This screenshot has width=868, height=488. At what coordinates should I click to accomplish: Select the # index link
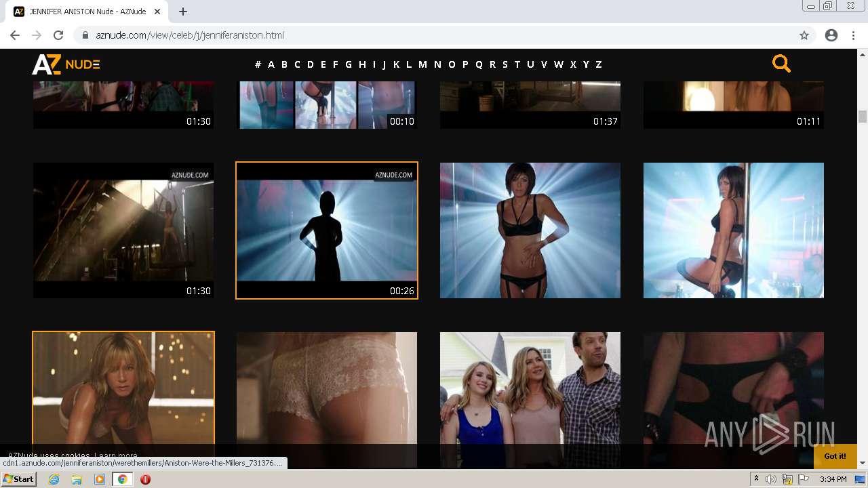click(258, 64)
